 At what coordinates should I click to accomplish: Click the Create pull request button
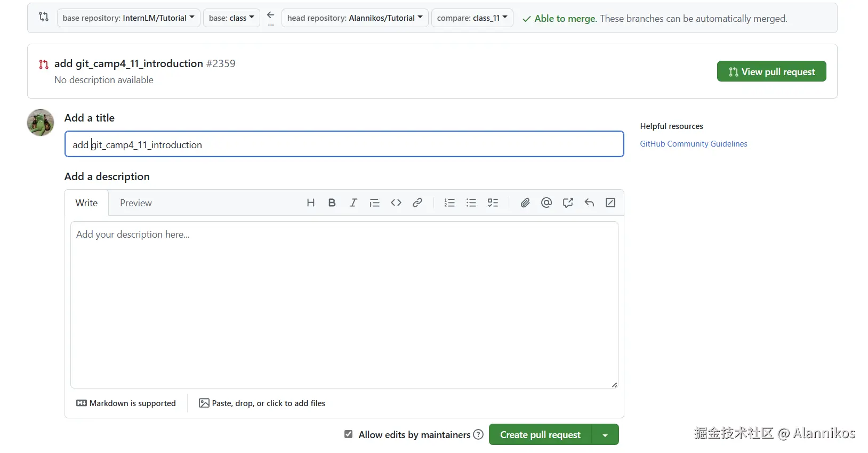(x=540, y=435)
